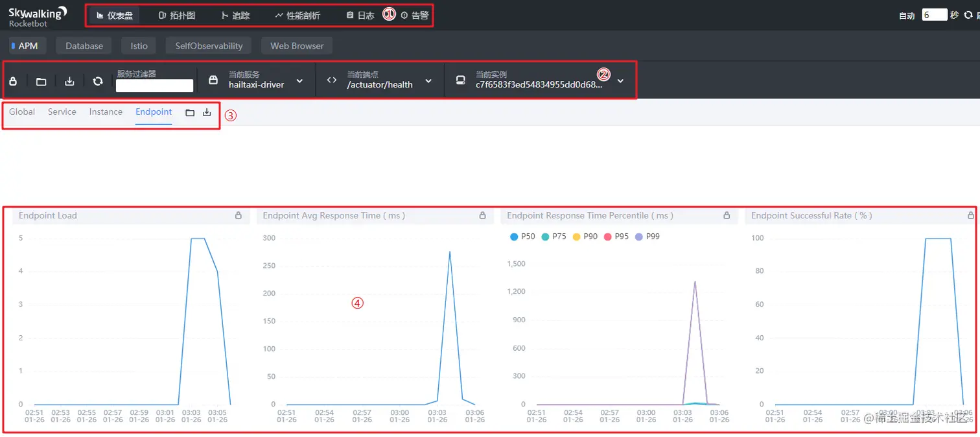Click the refresh icon next to 服务过滤器
This screenshot has height=437, width=980.
(98, 81)
